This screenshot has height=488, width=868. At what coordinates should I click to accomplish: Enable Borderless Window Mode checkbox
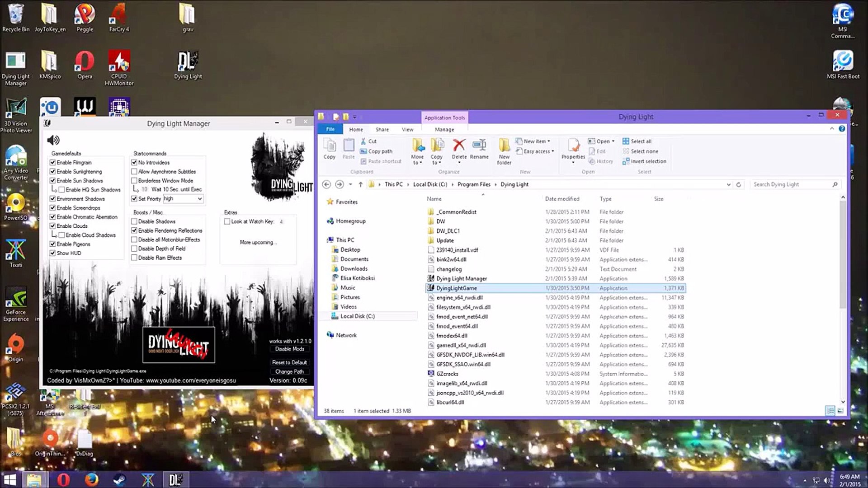tap(134, 181)
